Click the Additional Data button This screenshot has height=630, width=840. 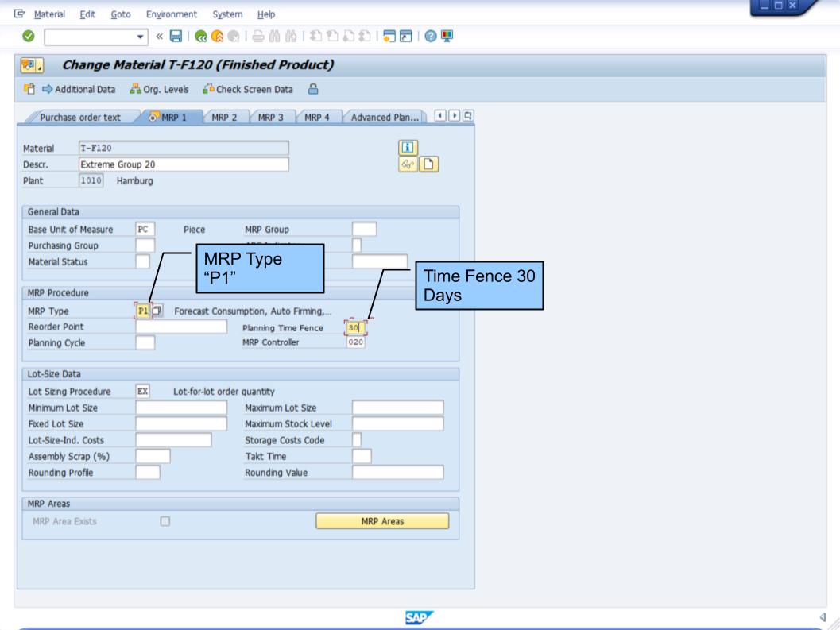(x=79, y=90)
